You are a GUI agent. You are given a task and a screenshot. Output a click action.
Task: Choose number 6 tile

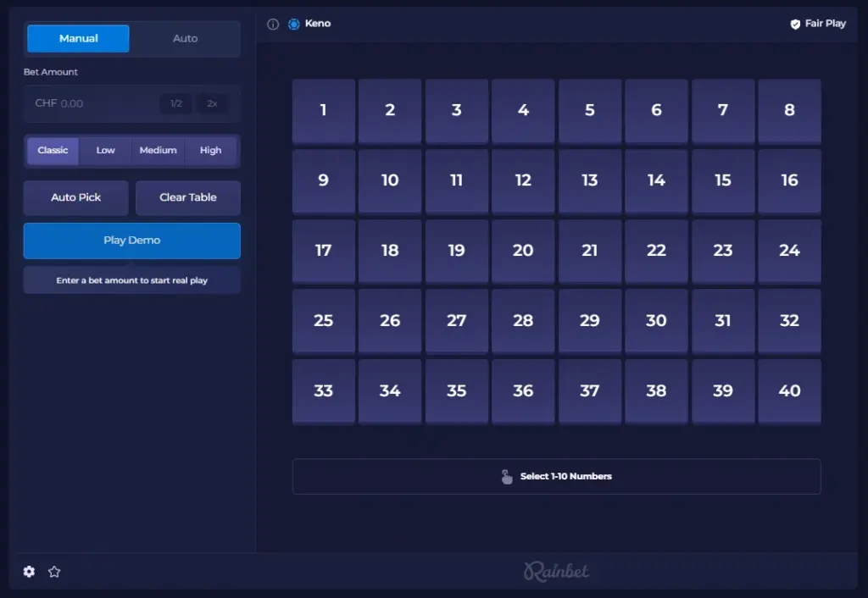[x=657, y=111]
